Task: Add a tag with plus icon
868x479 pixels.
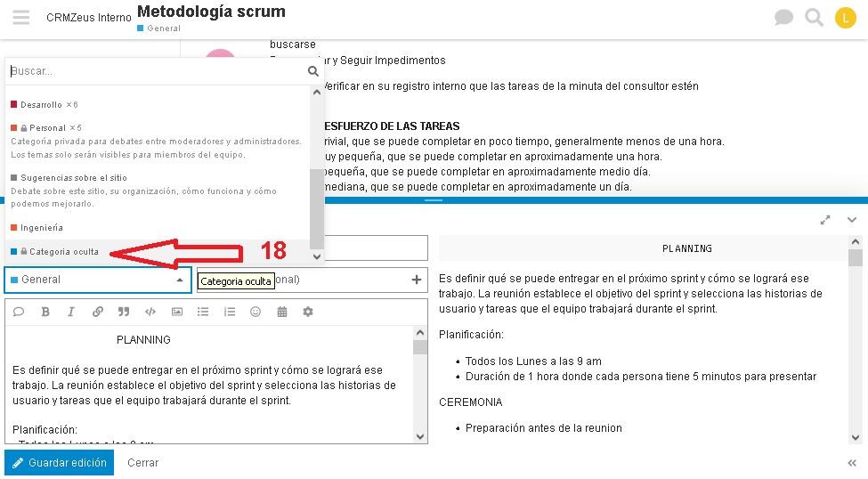Action: tap(417, 280)
